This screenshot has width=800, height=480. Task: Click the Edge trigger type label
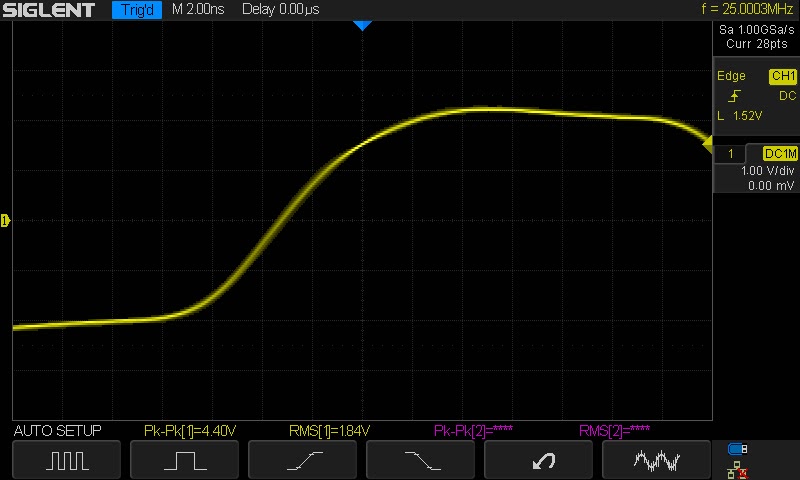731,76
